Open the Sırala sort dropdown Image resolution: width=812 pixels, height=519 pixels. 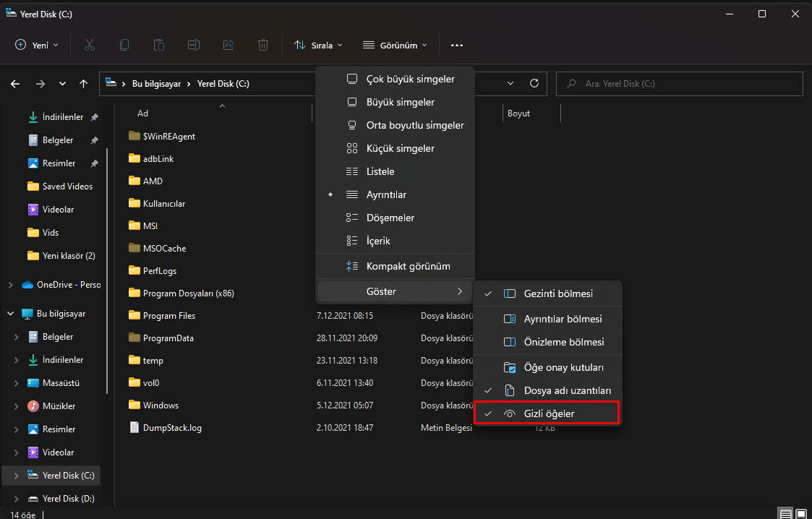[318, 45]
